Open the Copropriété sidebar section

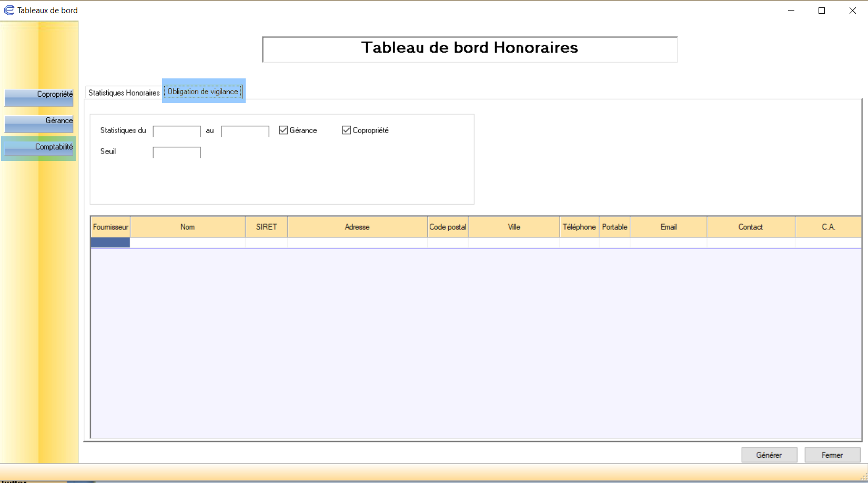point(39,97)
